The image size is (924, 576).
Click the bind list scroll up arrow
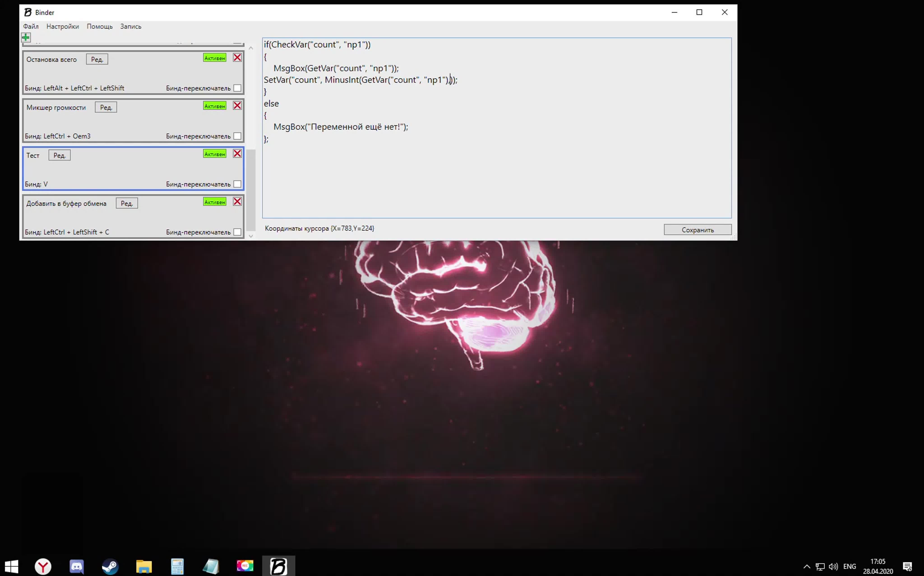tap(251, 48)
